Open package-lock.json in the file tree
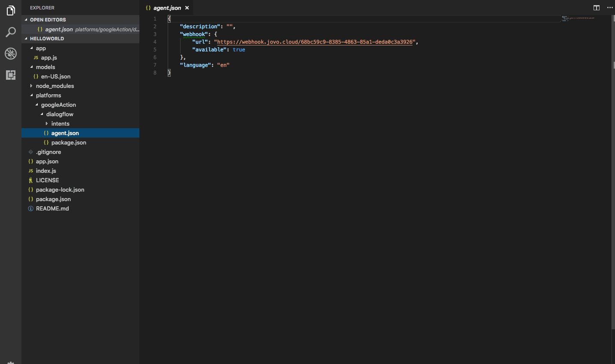The image size is (615, 364). tap(80, 190)
